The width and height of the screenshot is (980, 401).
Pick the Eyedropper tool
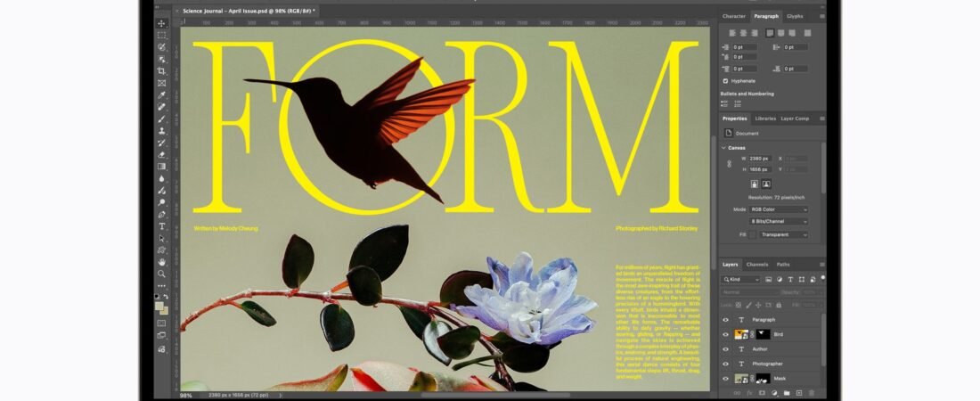click(161, 94)
